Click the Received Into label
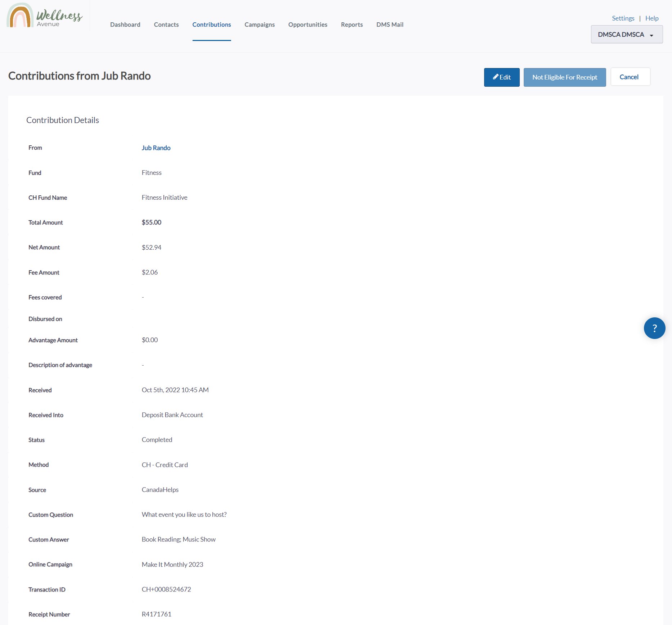The width and height of the screenshot is (672, 625). coord(46,415)
